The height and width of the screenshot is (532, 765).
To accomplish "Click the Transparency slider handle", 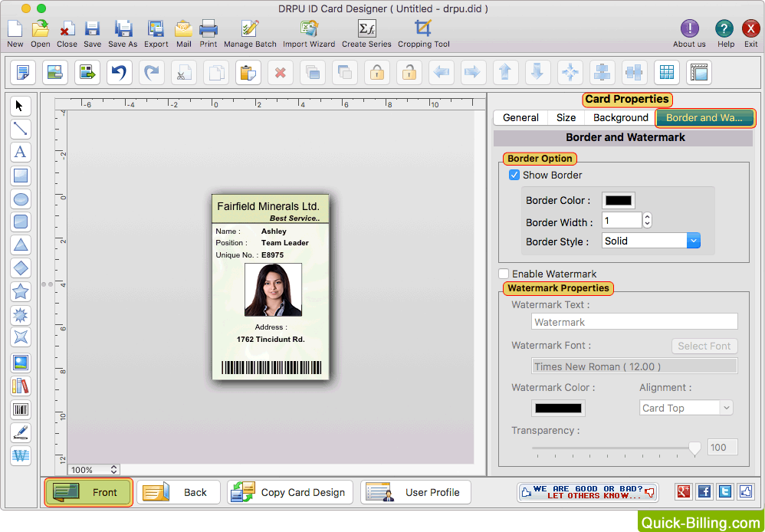I will [x=694, y=448].
